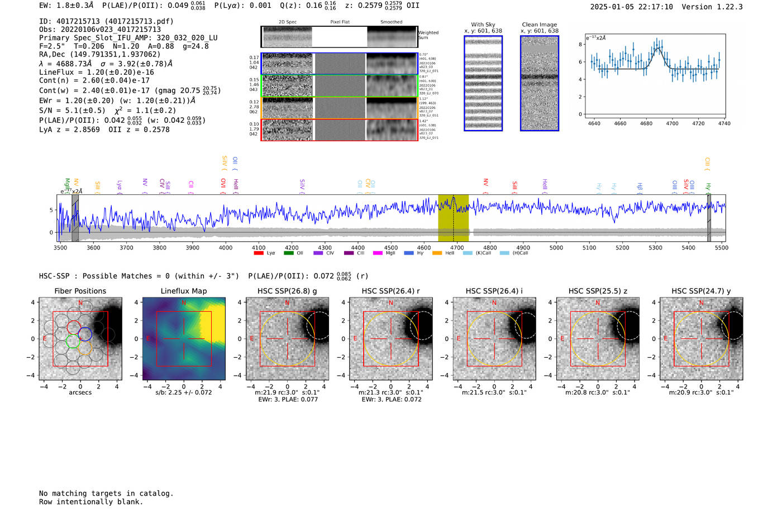Click the Version 1.22.3 label
782x532 pixels.
[x=712, y=7]
